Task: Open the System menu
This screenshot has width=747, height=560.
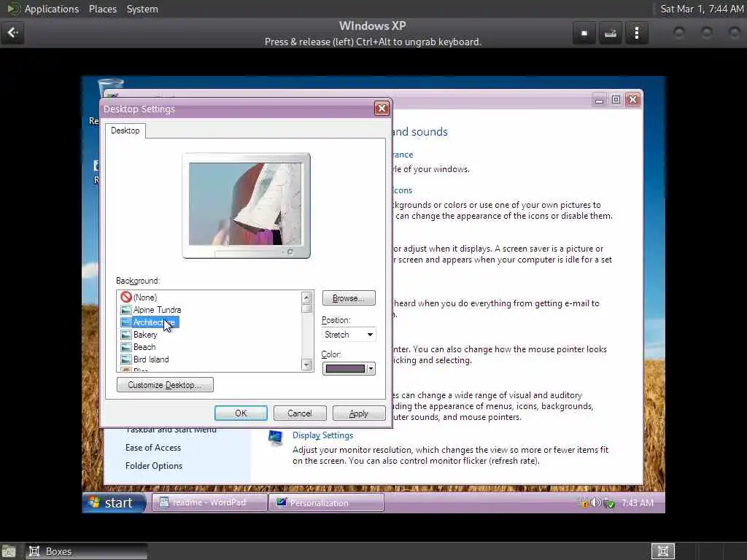Action: 142,9
